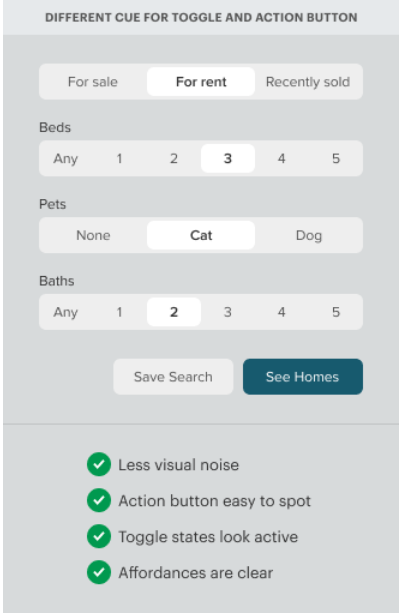
Task: Pick 5 beds
Action: [336, 158]
